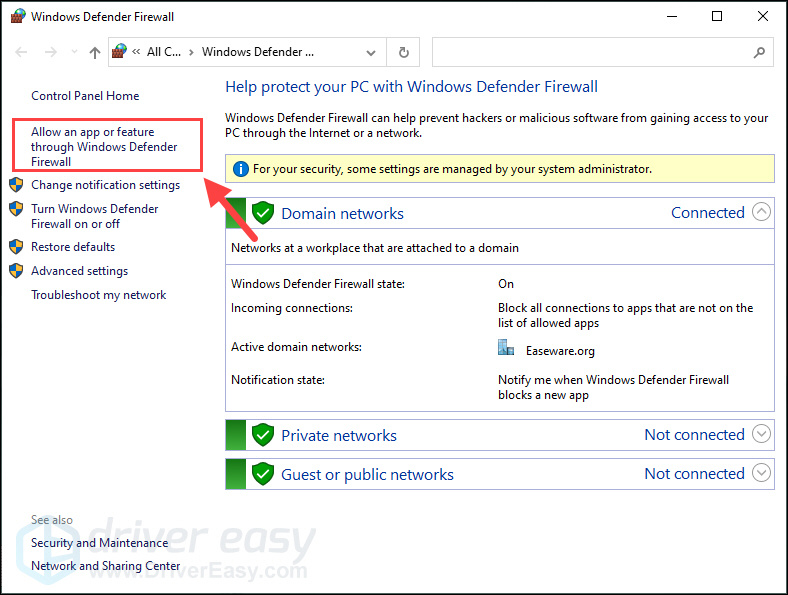Screen dimensions: 788x595
Task: Open Allow an app or feature link
Action: (104, 146)
